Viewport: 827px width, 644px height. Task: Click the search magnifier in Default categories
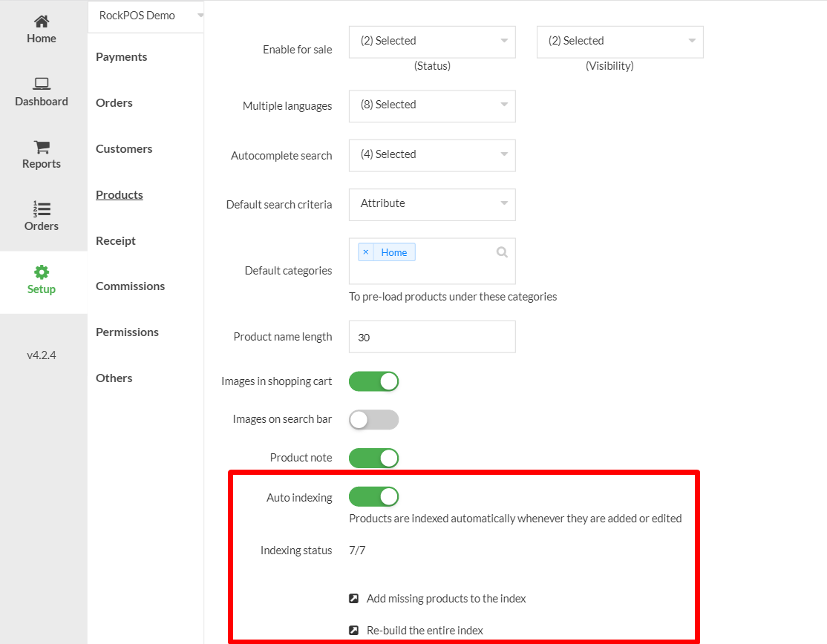click(502, 252)
